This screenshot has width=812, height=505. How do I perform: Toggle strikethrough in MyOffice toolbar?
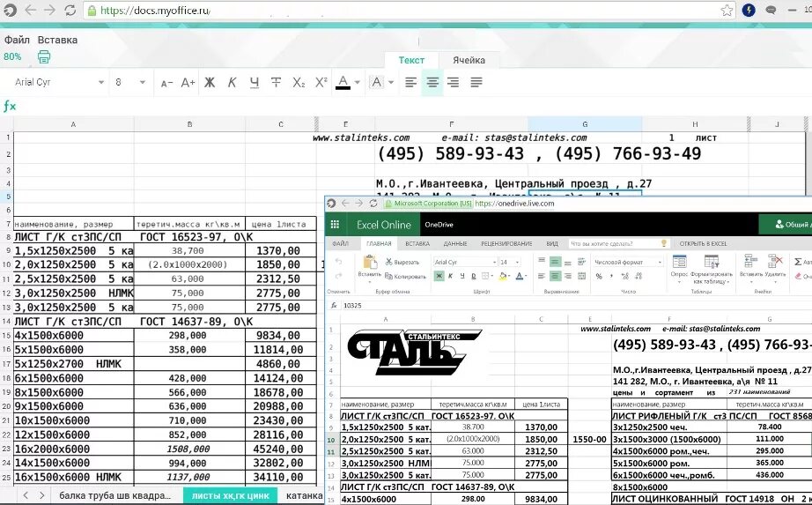(x=276, y=83)
